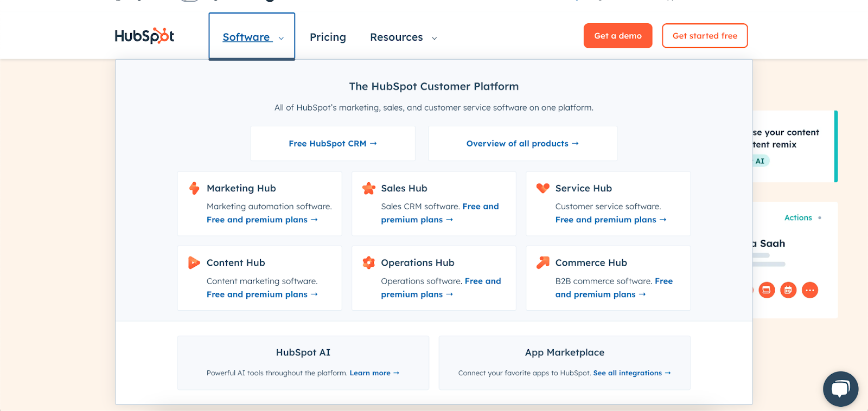Screen dimensions: 868x411
Task: Click the Content Hub heading
Action: pos(236,262)
